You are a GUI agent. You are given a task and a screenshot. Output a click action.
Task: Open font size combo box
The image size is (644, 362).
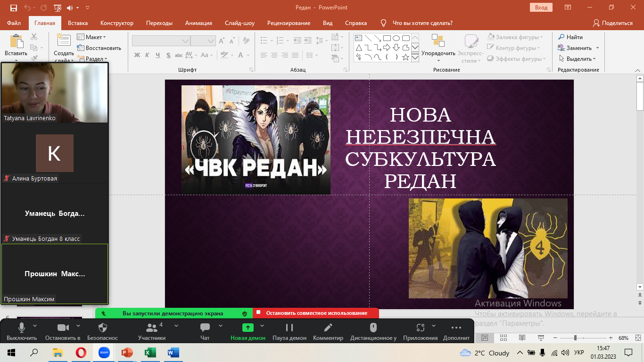203,41
